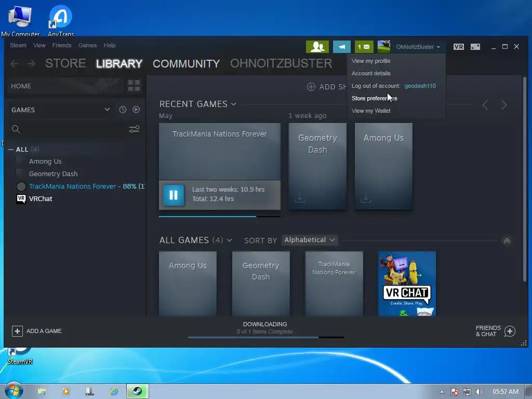
Task: Click the TrackMania round icon in sidebar
Action: (21, 187)
